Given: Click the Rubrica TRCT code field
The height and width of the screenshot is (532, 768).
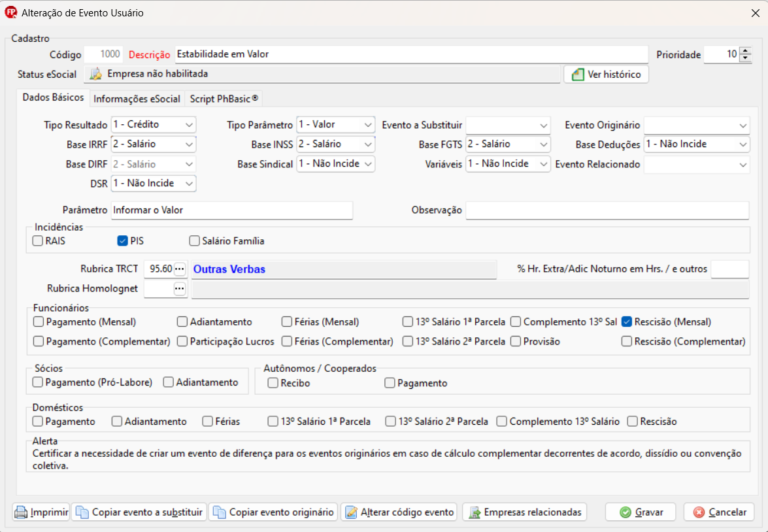Looking at the screenshot, I should coord(159,269).
